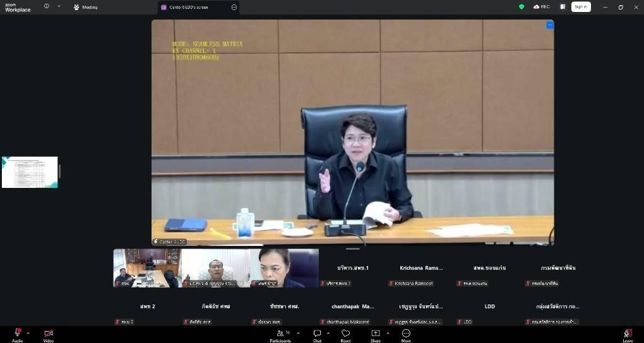Expand the Chat options arrow
Viewport: 644px width, 343px height.
[x=328, y=332]
